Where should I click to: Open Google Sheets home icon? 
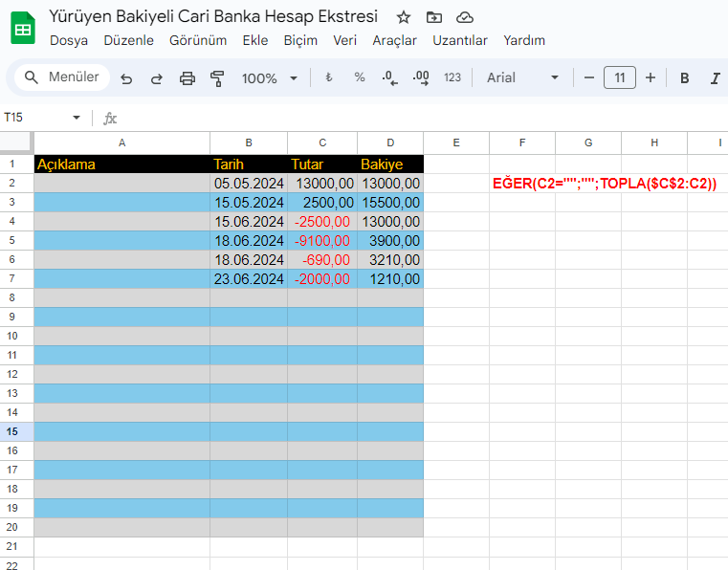tap(23, 29)
